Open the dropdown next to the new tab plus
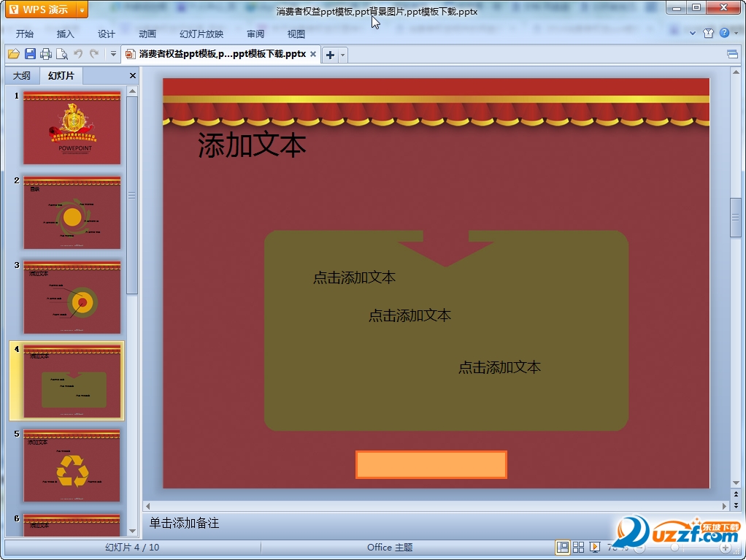Screen dimensions: 746x560 point(342,55)
